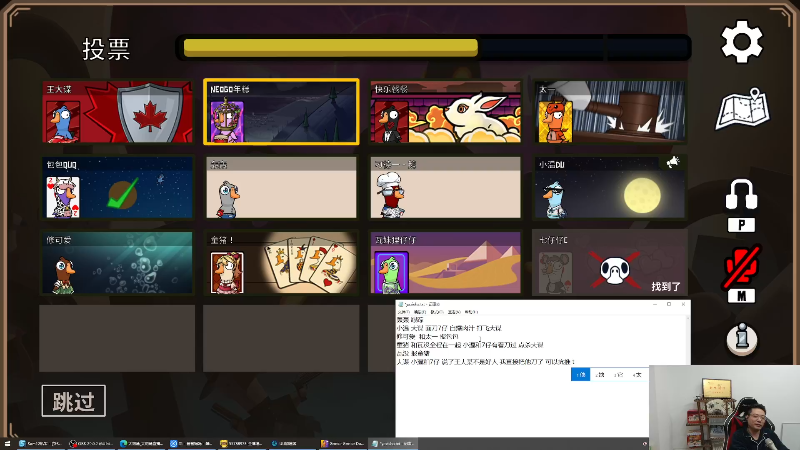Click the dead player card labeled 找到了
The height and width of the screenshot is (450, 800).
tap(610, 263)
